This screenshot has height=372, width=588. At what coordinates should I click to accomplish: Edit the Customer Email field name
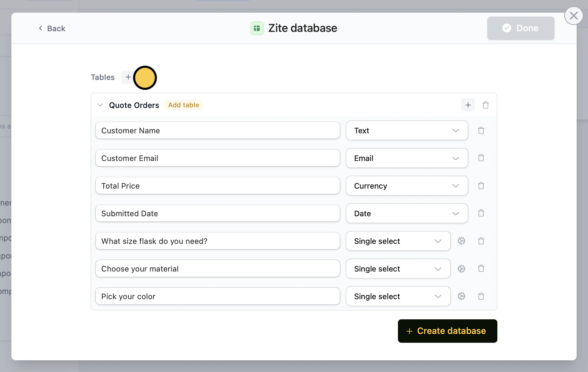coord(217,158)
